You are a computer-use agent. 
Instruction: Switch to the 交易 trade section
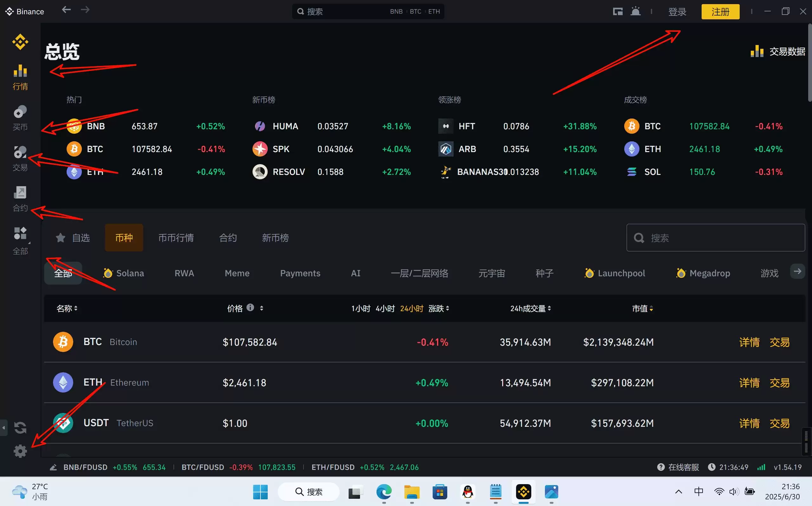[x=20, y=158]
